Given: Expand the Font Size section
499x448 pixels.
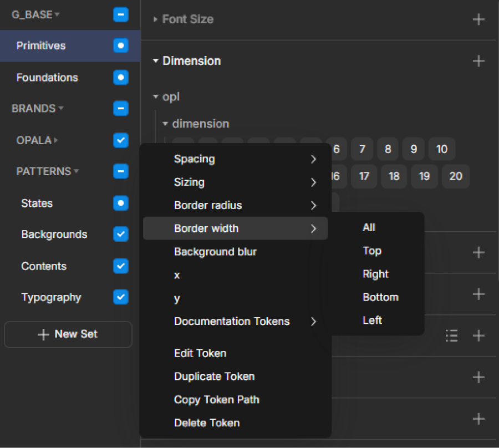Looking at the screenshot, I should (156, 19).
